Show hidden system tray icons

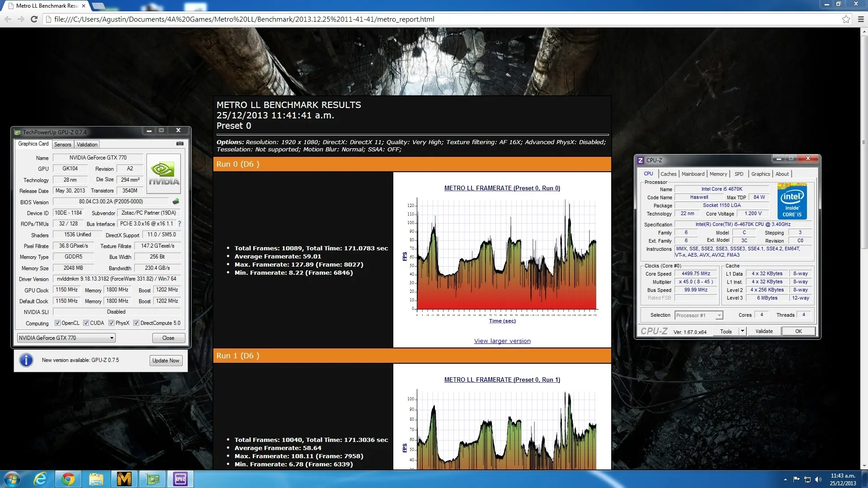785,479
